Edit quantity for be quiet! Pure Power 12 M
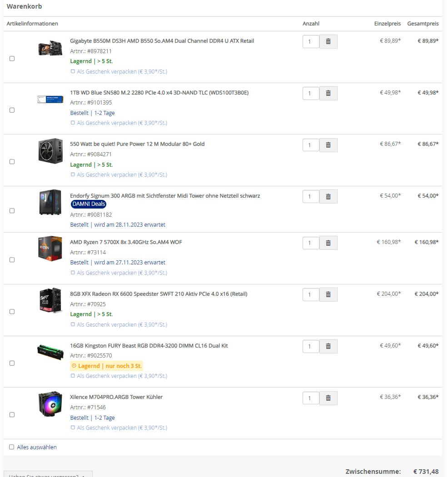The width and height of the screenshot is (448, 477). (x=311, y=145)
